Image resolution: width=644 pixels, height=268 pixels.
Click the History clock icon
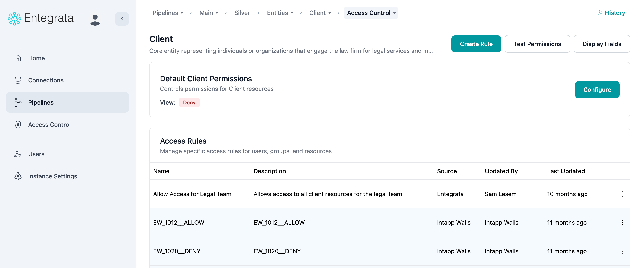[599, 13]
